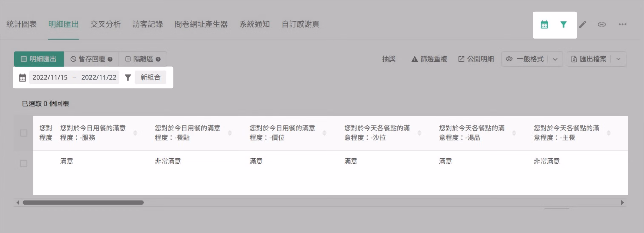Open the 問卷網址產生器 tab
Image resolution: width=644 pixels, height=233 pixels.
point(201,24)
